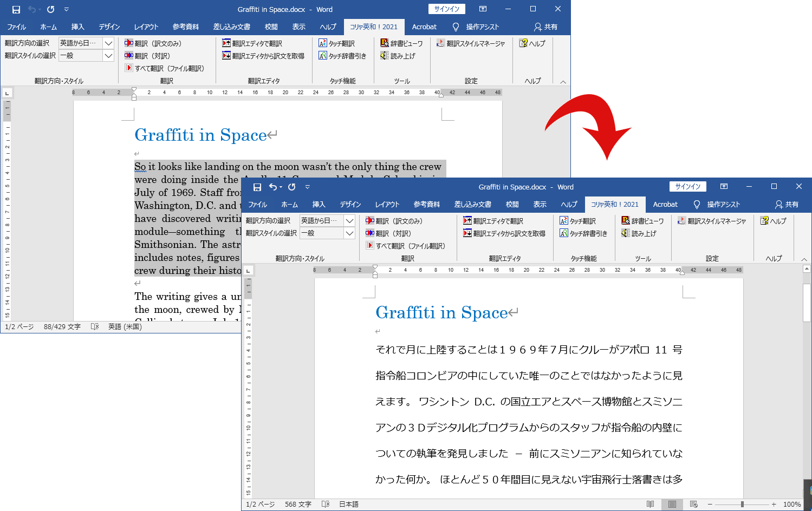Click the サインイン button in the front window
This screenshot has height=511, width=812.
[x=688, y=187]
